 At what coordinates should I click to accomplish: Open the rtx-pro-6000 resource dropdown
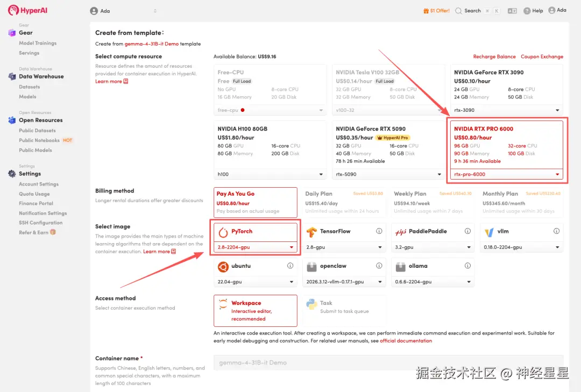(x=507, y=174)
